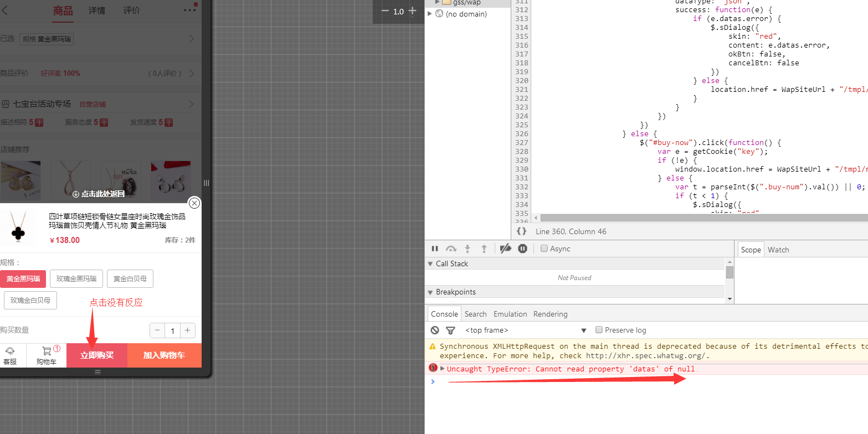Open 七宝台活动专场 store row chevron
868x434 pixels.
192,104
